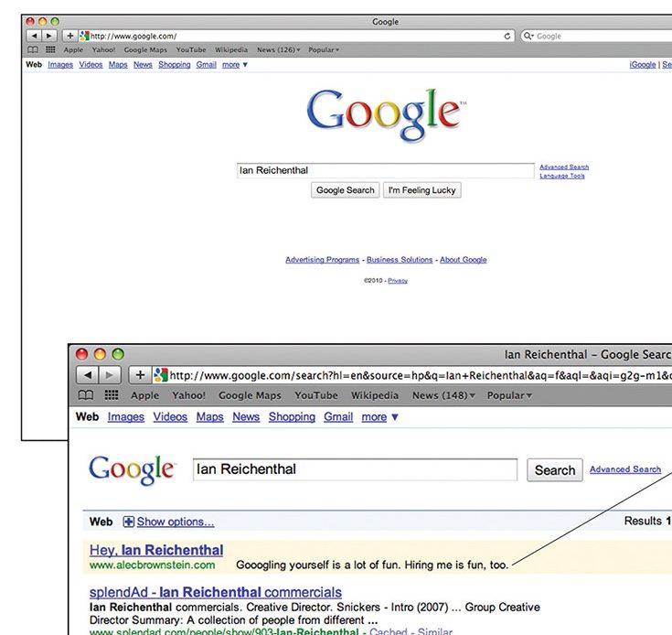Viewport: 672px width, 635px height.
Task: Open the iGoogle link
Action: tap(643, 65)
